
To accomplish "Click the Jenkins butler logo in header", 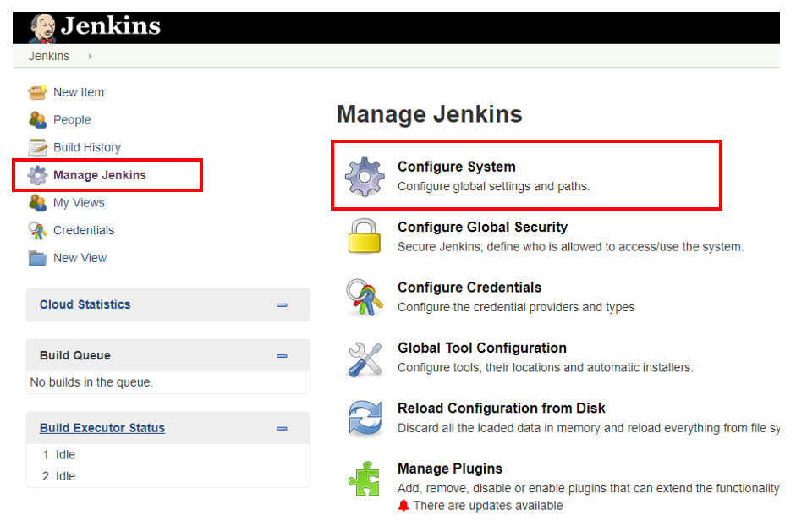I will coord(42,28).
